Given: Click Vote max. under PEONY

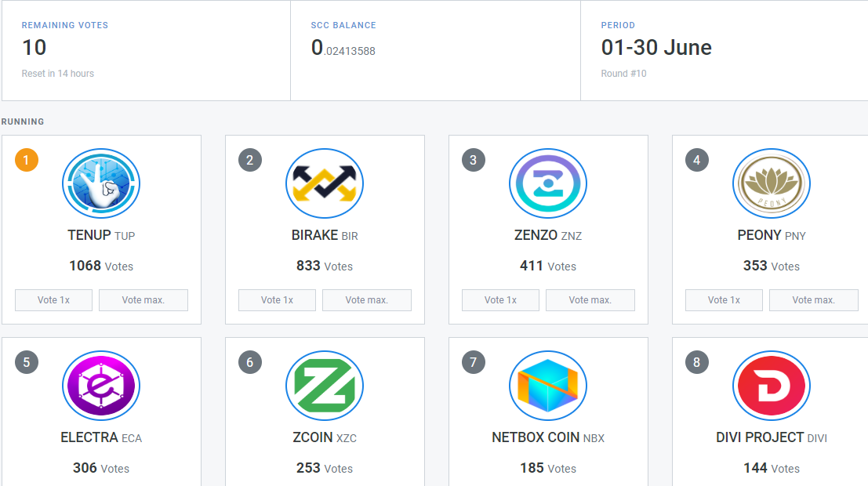Looking at the screenshot, I should [x=814, y=300].
